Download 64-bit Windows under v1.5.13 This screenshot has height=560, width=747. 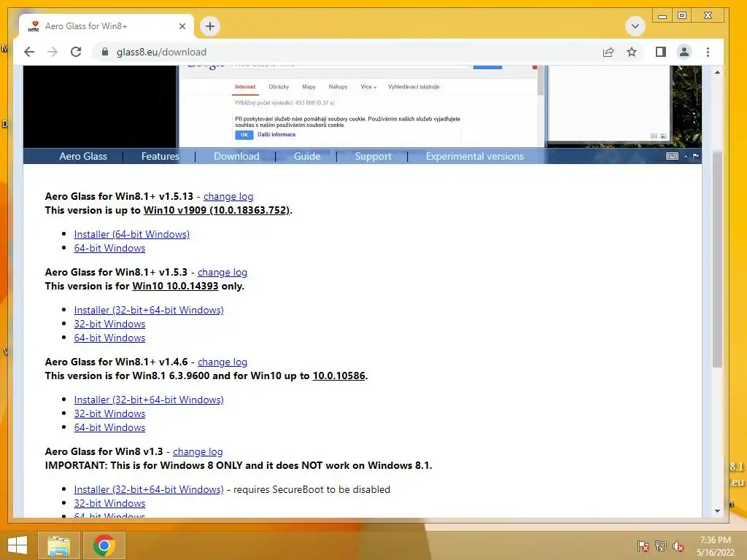pyautogui.click(x=109, y=248)
